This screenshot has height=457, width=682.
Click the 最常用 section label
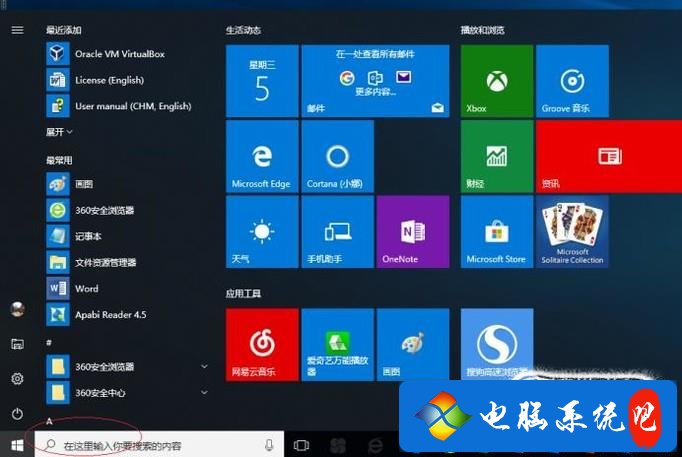(x=59, y=160)
